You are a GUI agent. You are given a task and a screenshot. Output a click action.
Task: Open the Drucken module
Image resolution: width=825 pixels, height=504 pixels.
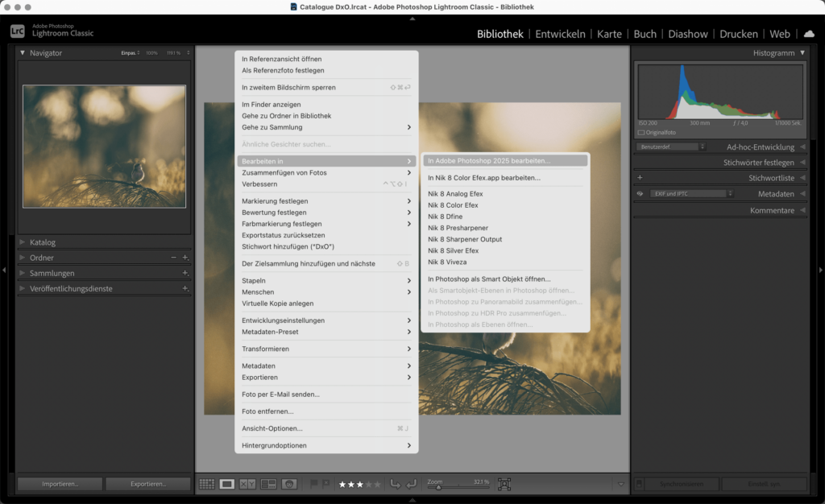pos(739,34)
